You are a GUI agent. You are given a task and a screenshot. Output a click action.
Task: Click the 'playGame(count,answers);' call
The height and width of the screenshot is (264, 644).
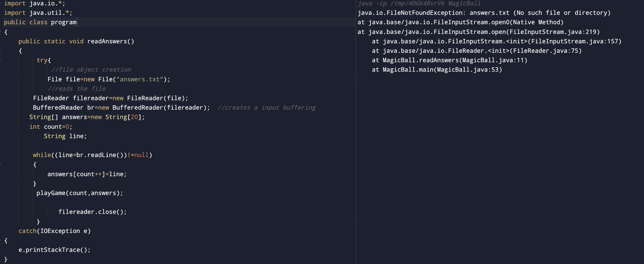(80, 193)
